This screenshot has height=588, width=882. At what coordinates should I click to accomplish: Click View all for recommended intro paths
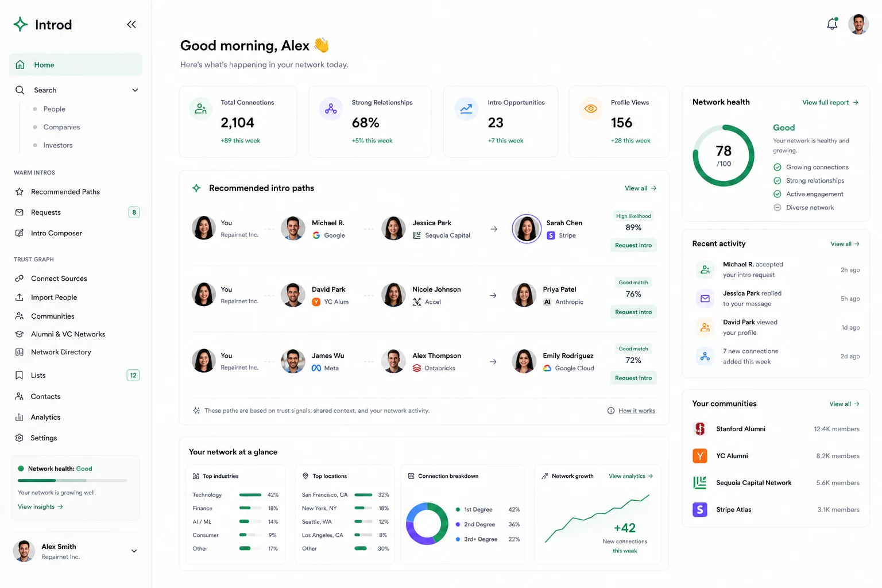click(x=641, y=188)
